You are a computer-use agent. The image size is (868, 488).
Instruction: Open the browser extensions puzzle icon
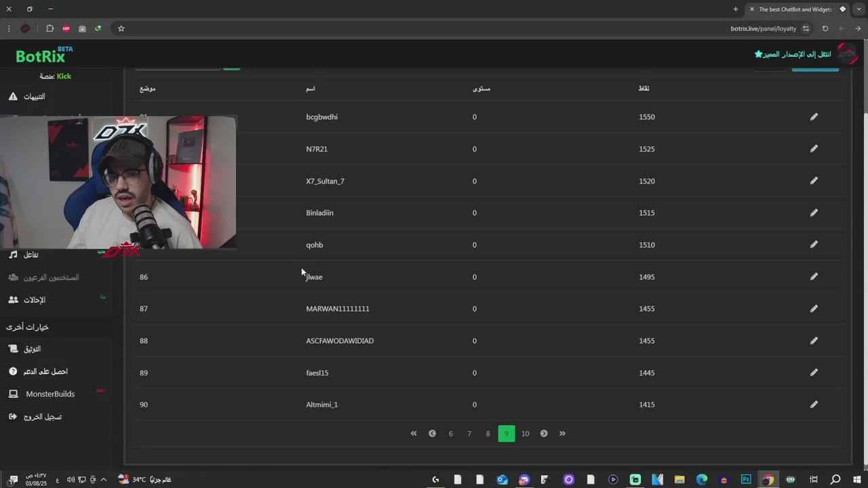coord(50,28)
